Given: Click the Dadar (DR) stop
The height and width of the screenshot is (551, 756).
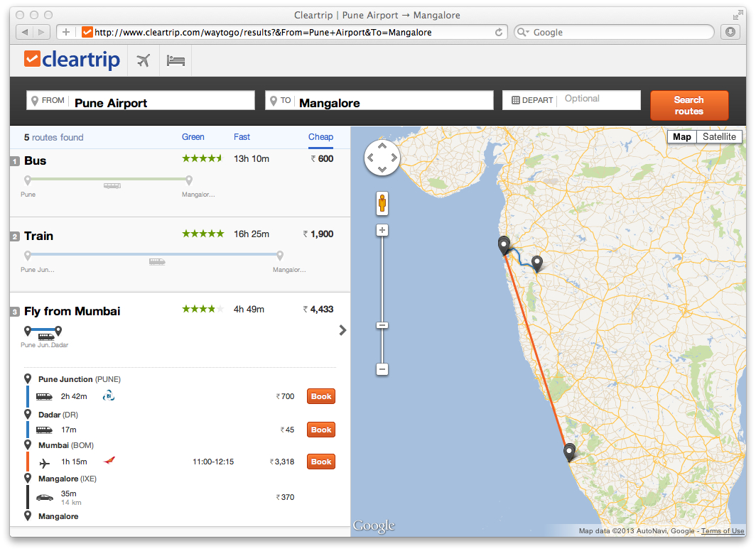Looking at the screenshot, I should (x=58, y=415).
